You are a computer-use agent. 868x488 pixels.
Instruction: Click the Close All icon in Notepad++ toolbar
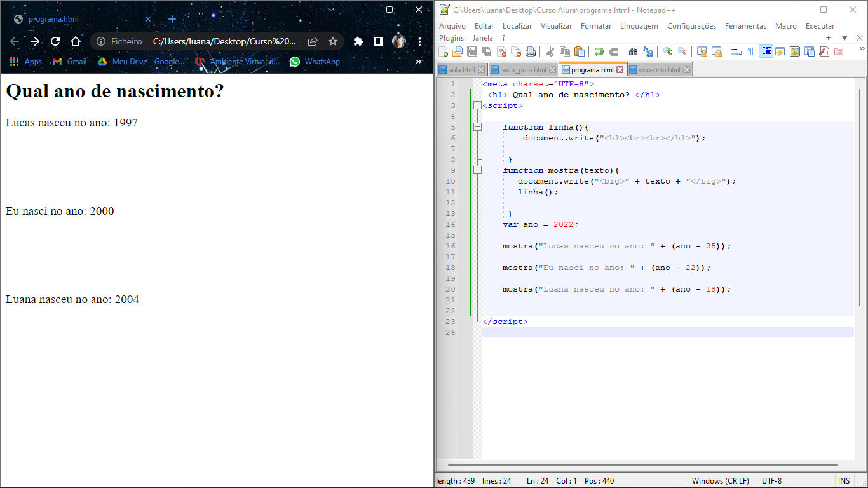pos(516,51)
